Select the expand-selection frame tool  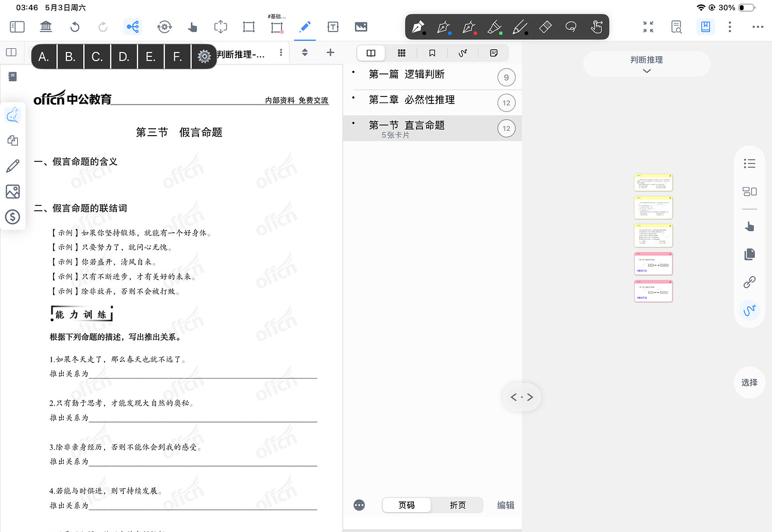pos(220,27)
